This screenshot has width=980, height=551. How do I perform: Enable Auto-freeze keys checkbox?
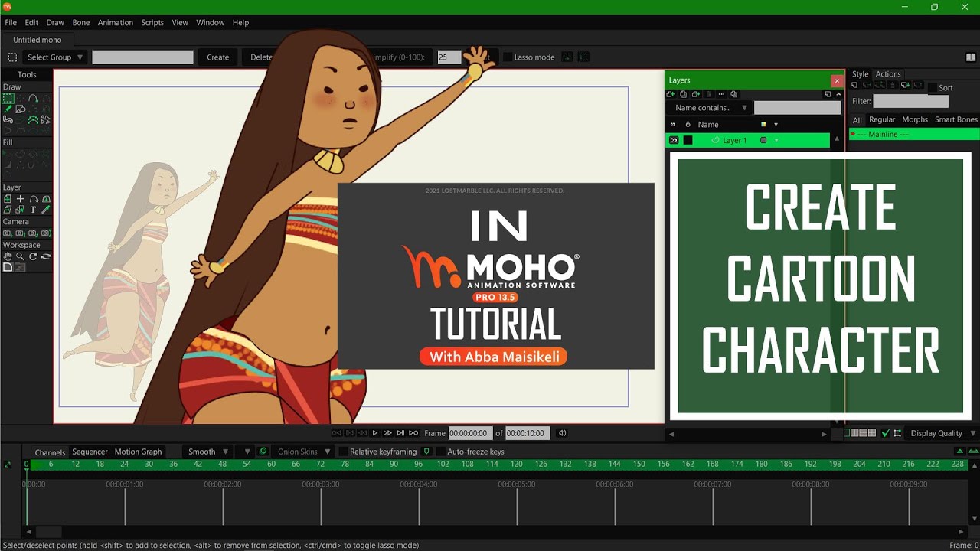[x=440, y=452]
